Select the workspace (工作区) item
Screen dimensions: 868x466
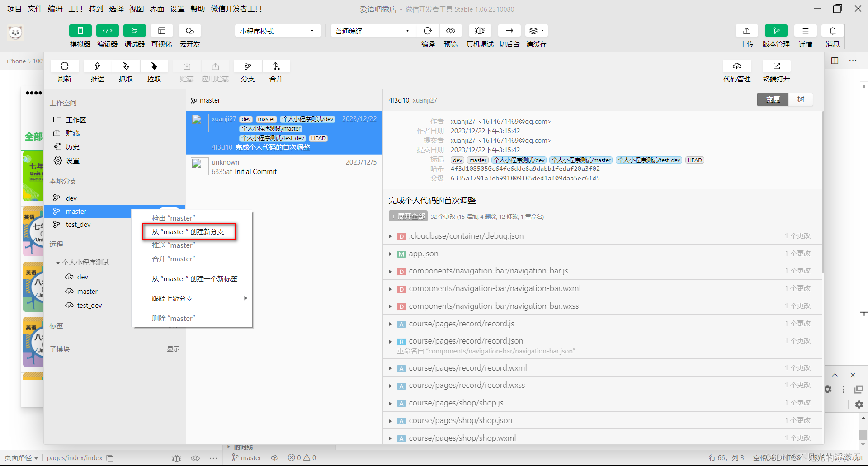pos(115,120)
